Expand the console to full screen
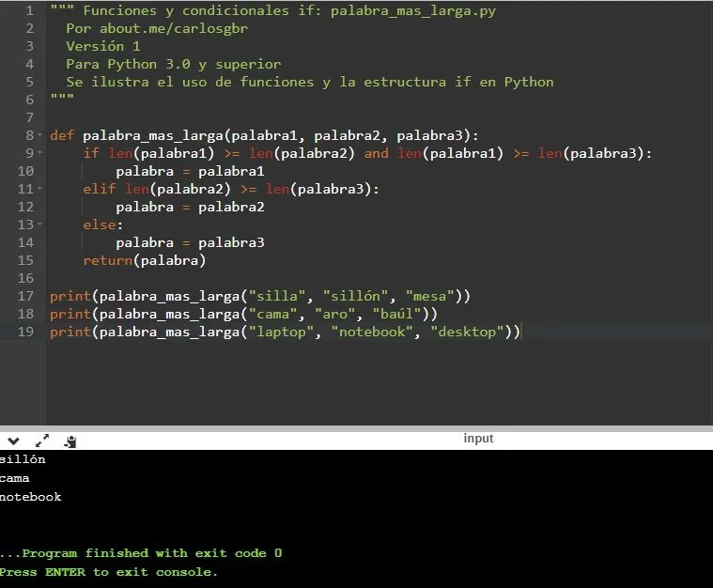Screen dimensions: 713x588 pyautogui.click(x=42, y=441)
